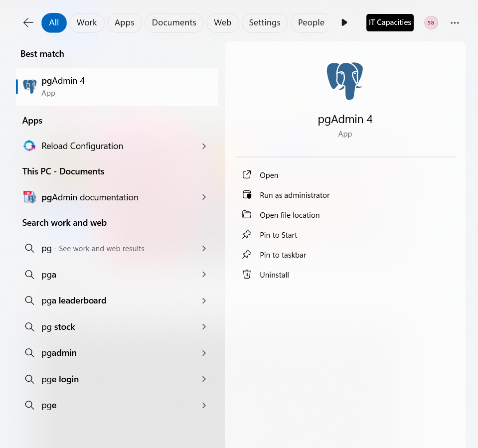Click the search icon beside 'pga'
Image resolution: width=478 pixels, height=448 pixels.
pyautogui.click(x=29, y=275)
